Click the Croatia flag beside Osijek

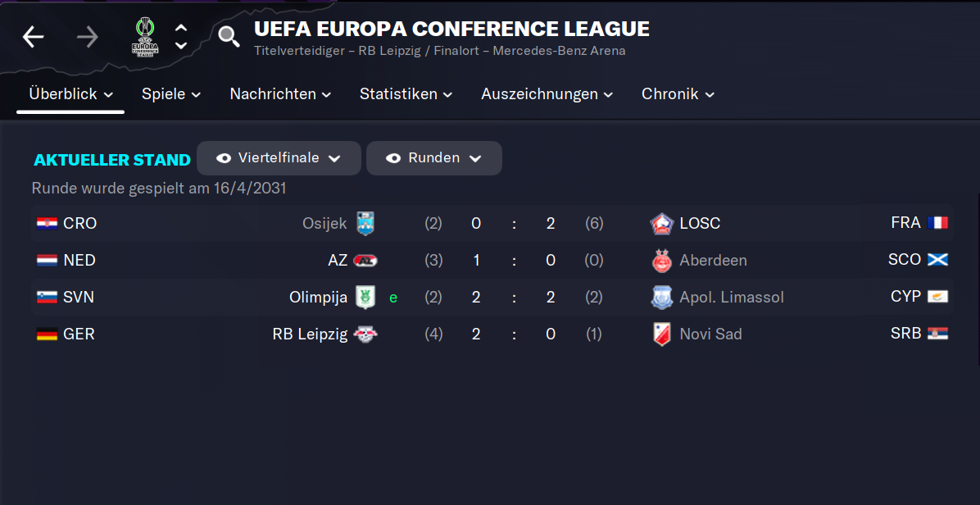pos(49,221)
